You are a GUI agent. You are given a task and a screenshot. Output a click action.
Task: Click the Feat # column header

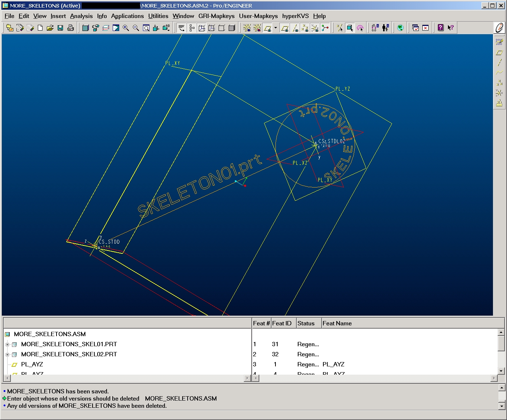tap(261, 323)
